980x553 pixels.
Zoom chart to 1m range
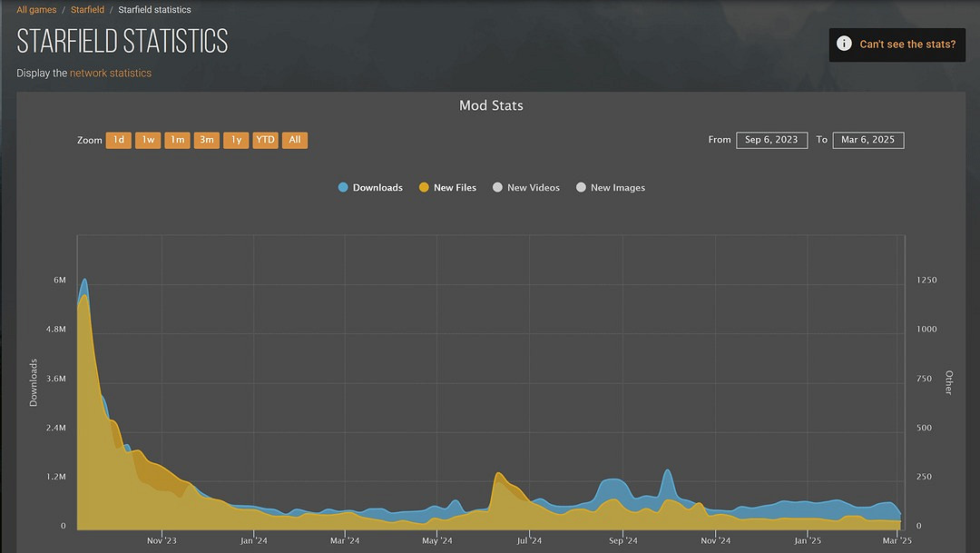coord(177,140)
